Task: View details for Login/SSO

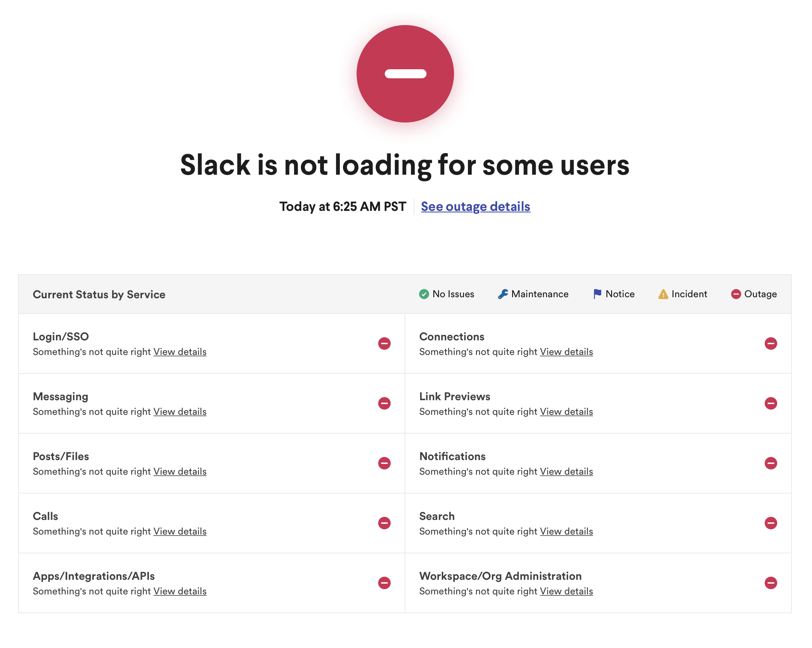Action: point(180,351)
